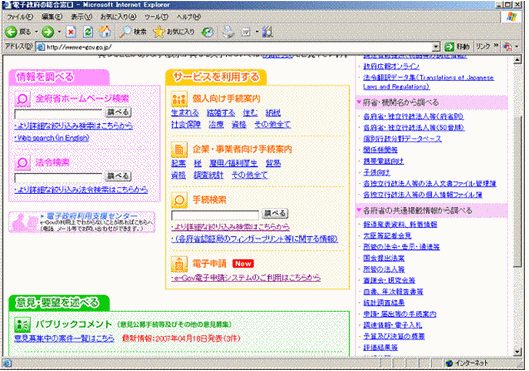Open the Search magnifier toolbar button
The image size is (529, 371).
[x=133, y=32]
